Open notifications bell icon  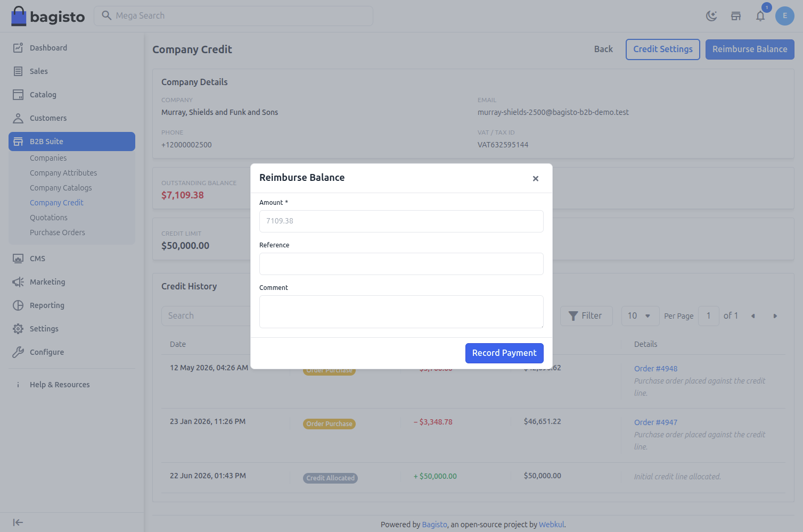click(x=760, y=16)
